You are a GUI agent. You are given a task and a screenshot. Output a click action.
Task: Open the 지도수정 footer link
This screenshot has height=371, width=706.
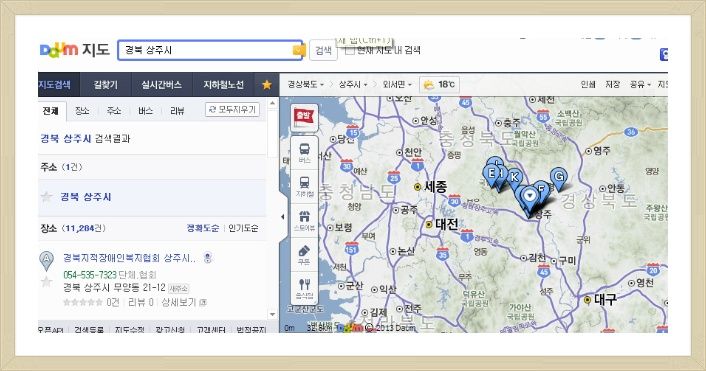click(130, 330)
